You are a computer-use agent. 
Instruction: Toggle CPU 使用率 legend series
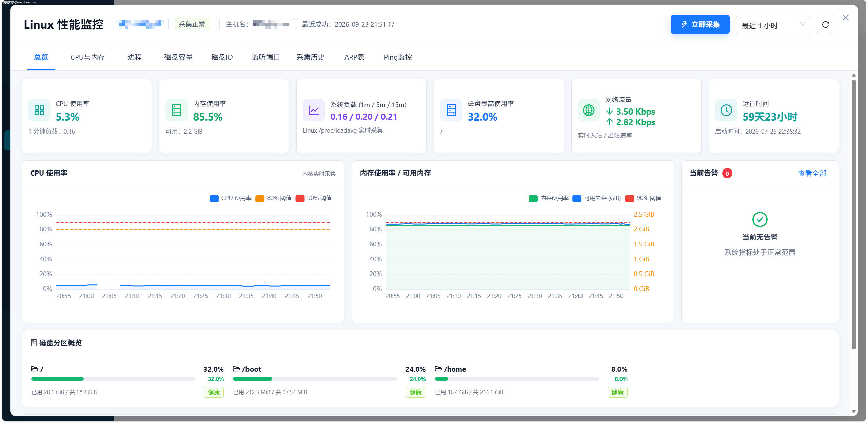click(231, 198)
